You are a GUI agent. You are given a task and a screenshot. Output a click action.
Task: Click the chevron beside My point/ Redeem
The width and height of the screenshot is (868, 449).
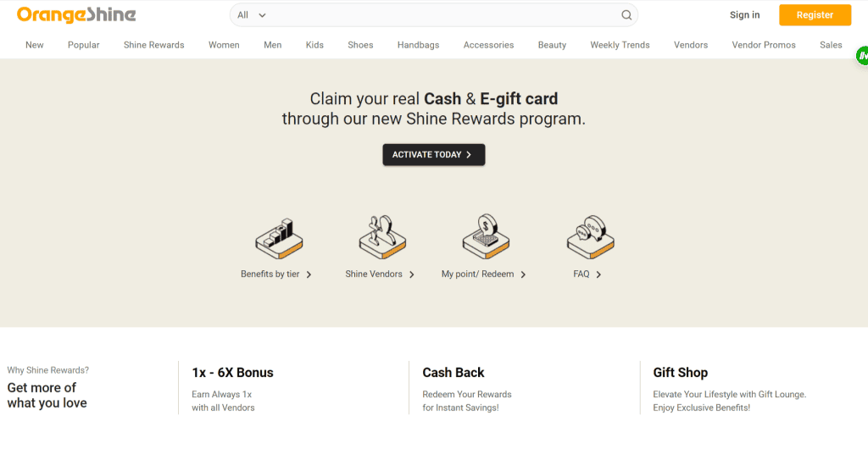pos(523,274)
